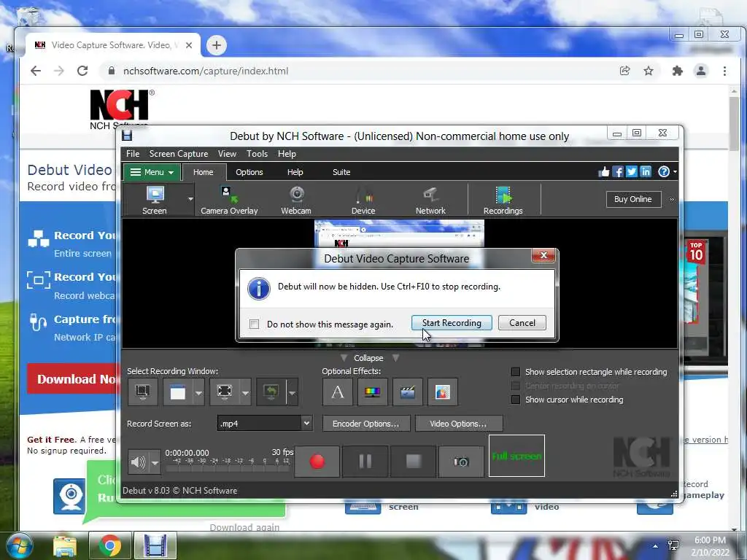Open the green Menu dropdown
Image resolution: width=747 pixels, height=560 pixels.
152,172
